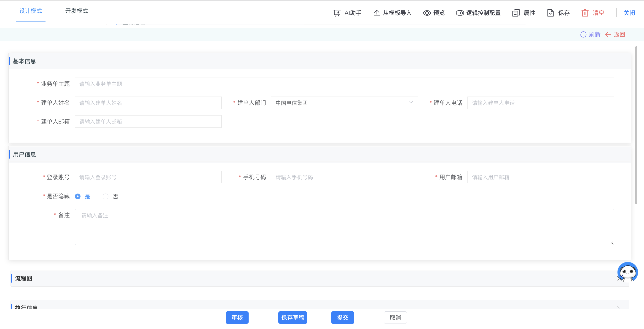Click the vertical page scrollbar

tap(636, 125)
